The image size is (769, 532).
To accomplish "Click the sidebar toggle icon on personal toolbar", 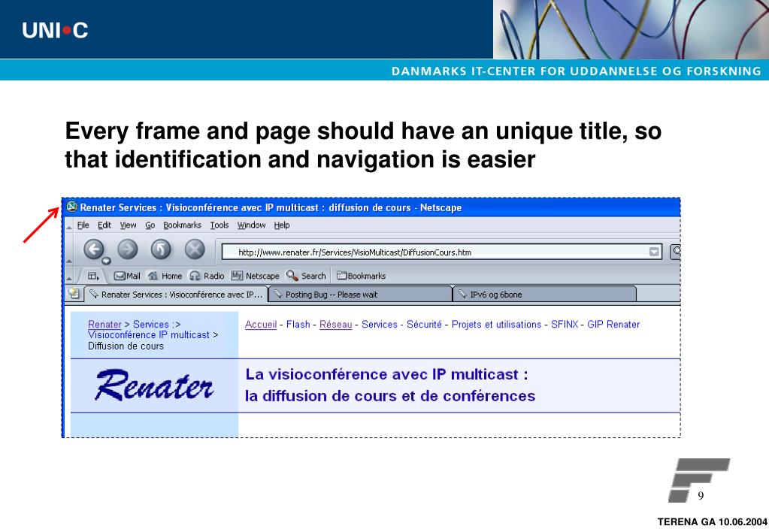I will tap(93, 276).
